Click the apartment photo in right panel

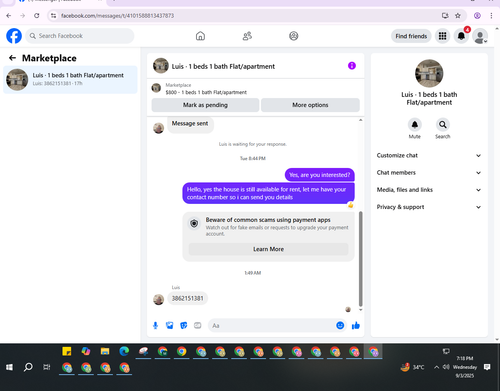point(429,73)
